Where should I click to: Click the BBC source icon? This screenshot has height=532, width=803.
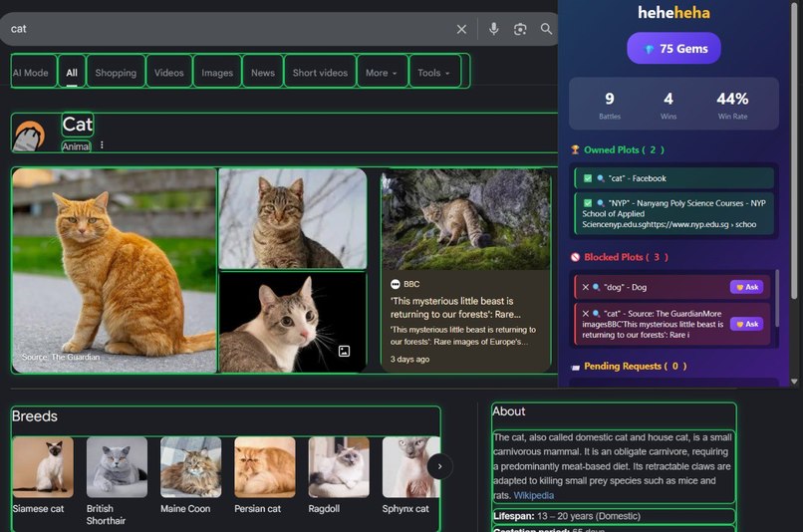coord(395,284)
